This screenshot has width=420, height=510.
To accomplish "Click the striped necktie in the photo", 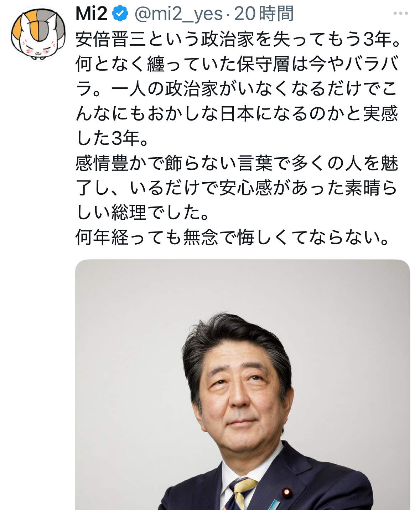I will 239,494.
